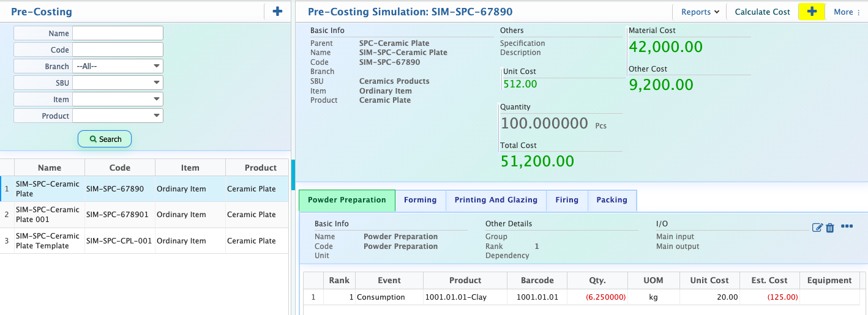The image size is (868, 315).
Task: Click the barcode cell 1001.01.01
Action: 537,297
